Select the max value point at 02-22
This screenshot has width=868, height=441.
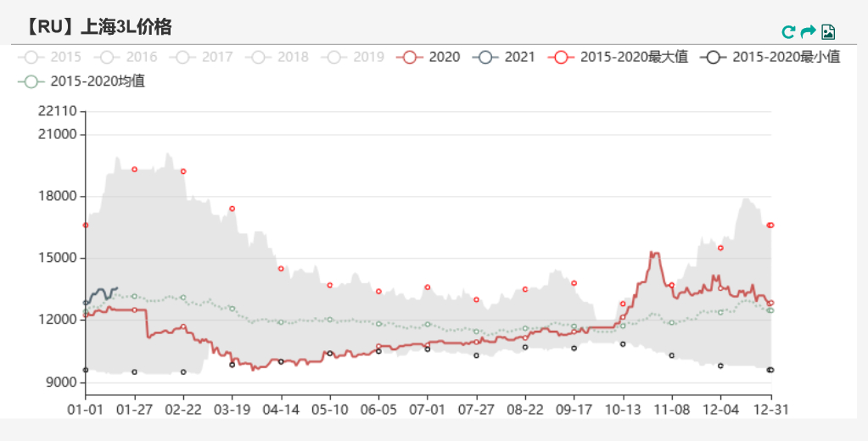(x=183, y=171)
